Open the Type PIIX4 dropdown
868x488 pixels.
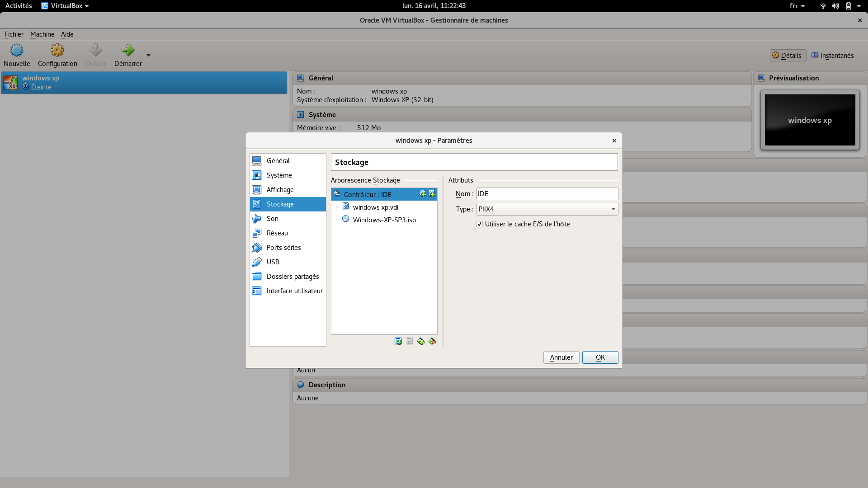click(x=547, y=209)
